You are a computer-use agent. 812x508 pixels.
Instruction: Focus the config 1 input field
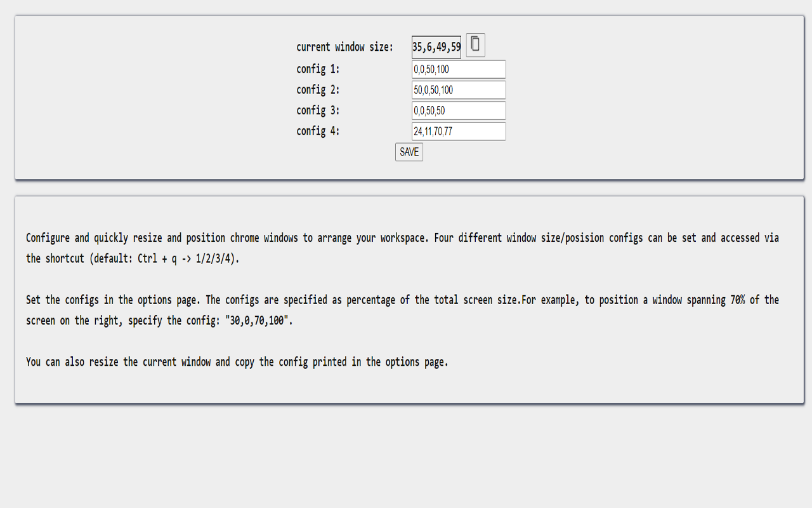click(x=458, y=69)
